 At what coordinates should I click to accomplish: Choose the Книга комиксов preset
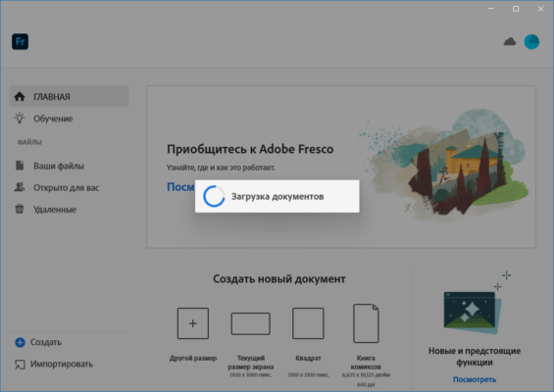[x=366, y=345]
